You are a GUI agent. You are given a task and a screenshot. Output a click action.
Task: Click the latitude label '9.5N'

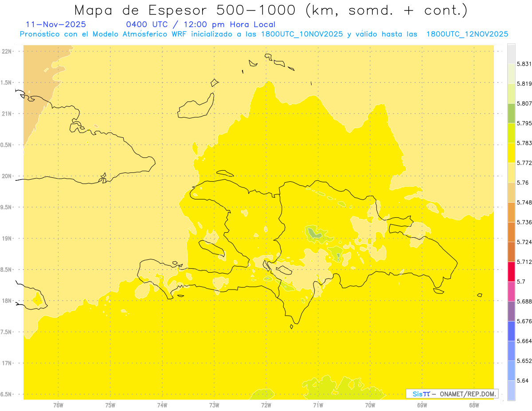pos(6,207)
